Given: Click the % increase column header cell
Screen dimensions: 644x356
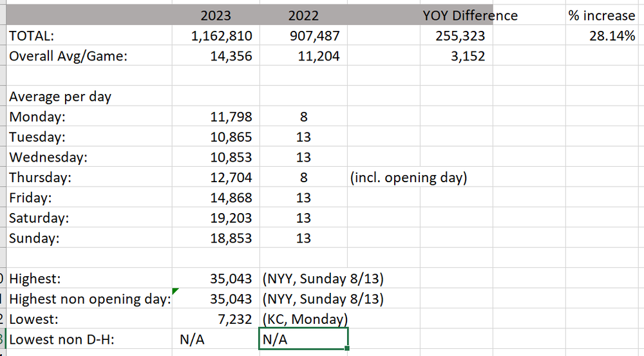Looking at the screenshot, I should (x=605, y=15).
